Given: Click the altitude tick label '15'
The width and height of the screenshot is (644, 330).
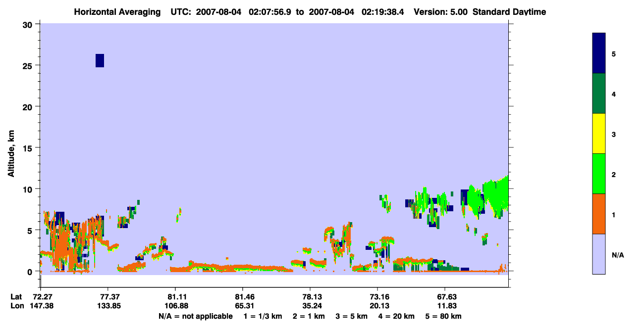Looking at the screenshot, I should coord(28,148).
